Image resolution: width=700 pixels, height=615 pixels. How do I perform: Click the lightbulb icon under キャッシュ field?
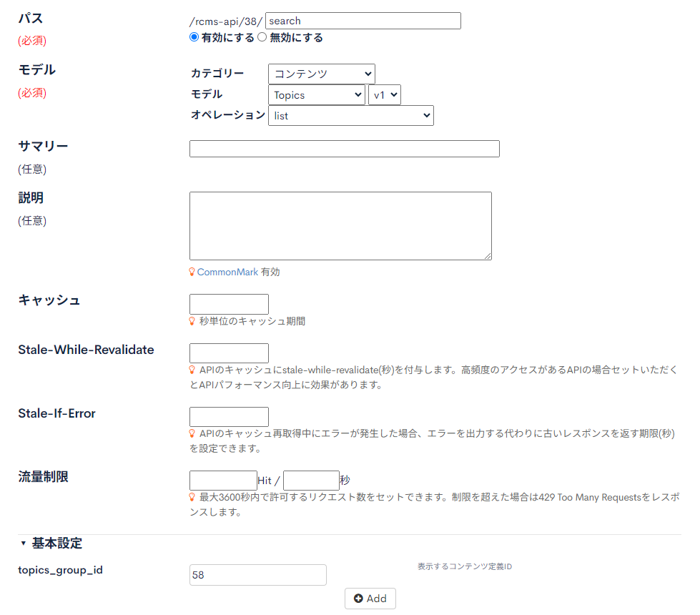click(192, 321)
